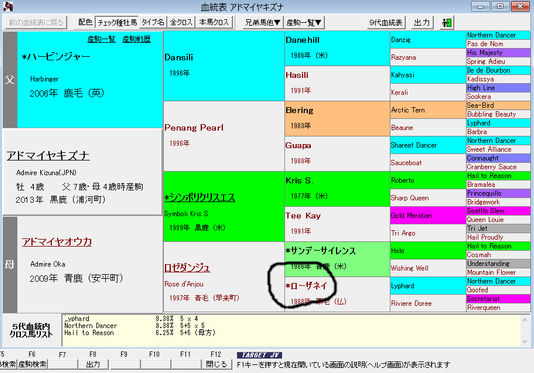The image size is (534, 373).
Task: Open the 産駒一覧 dropdown button
Action: point(304,22)
